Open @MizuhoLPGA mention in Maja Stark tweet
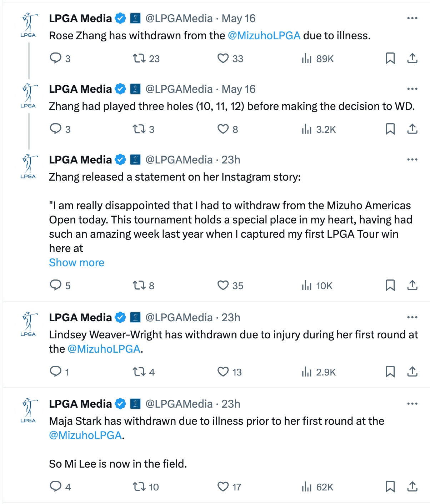Screen dimensions: 430x504 (x=85, y=435)
